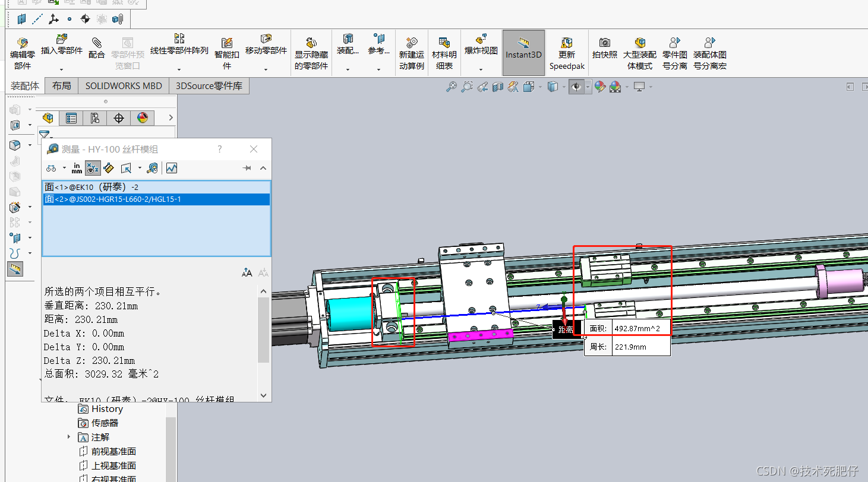This screenshot has height=482, width=868.
Task: Open the display style dropdown arrow
Action: 563,87
